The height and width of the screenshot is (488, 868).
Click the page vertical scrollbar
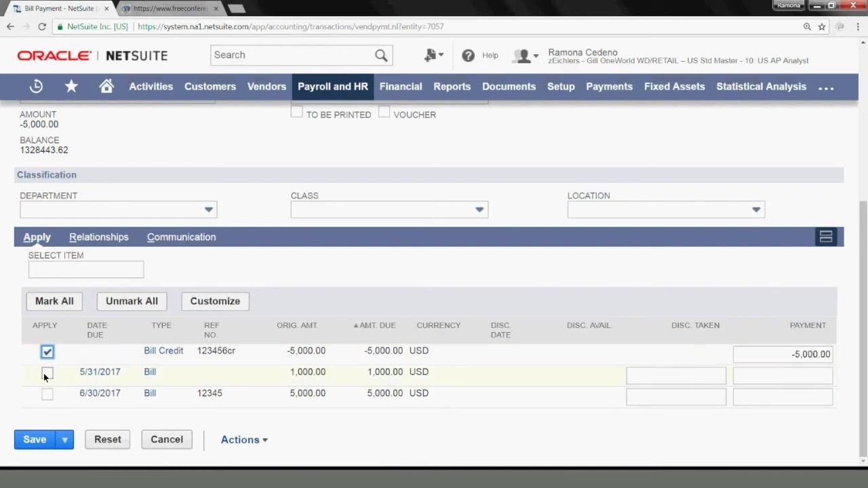tap(863, 328)
